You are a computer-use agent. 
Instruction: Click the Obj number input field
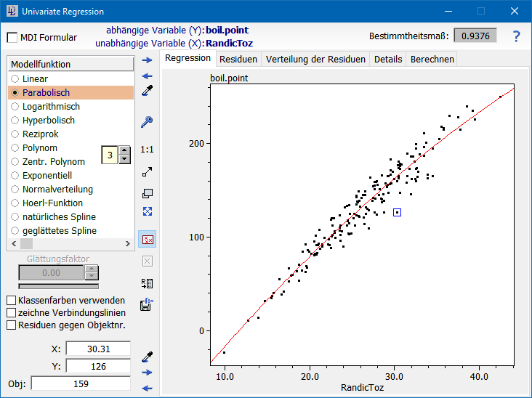tap(80, 383)
